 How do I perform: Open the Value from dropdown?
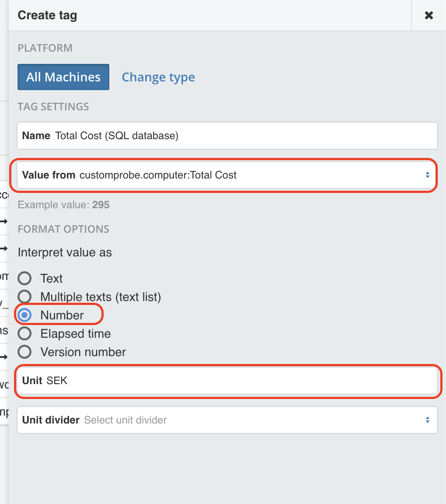227,175
